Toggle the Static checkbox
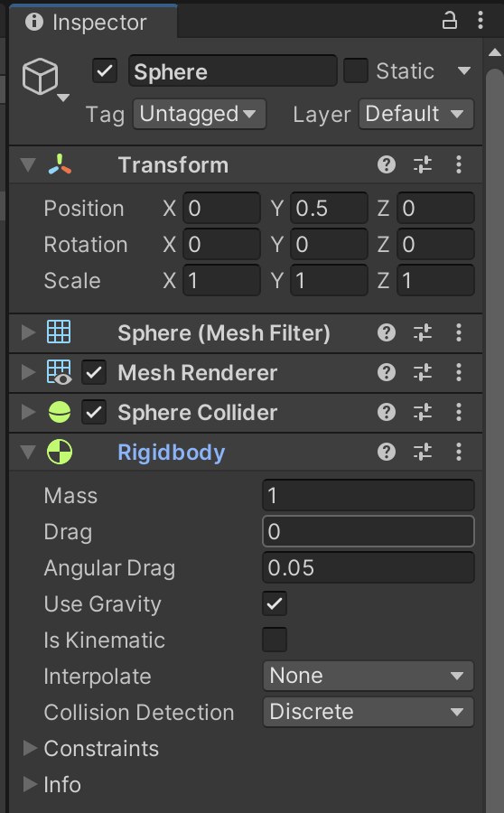504x813 pixels. 356,70
